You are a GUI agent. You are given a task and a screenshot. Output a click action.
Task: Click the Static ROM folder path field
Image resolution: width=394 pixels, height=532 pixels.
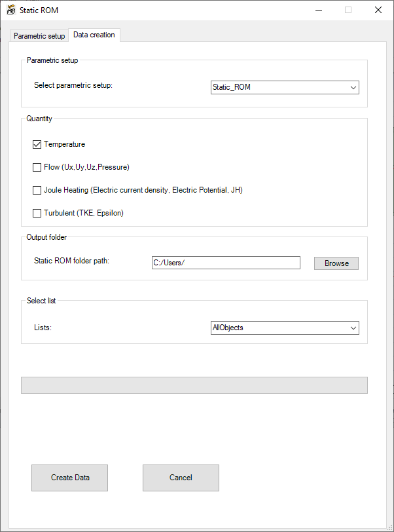[226, 263]
